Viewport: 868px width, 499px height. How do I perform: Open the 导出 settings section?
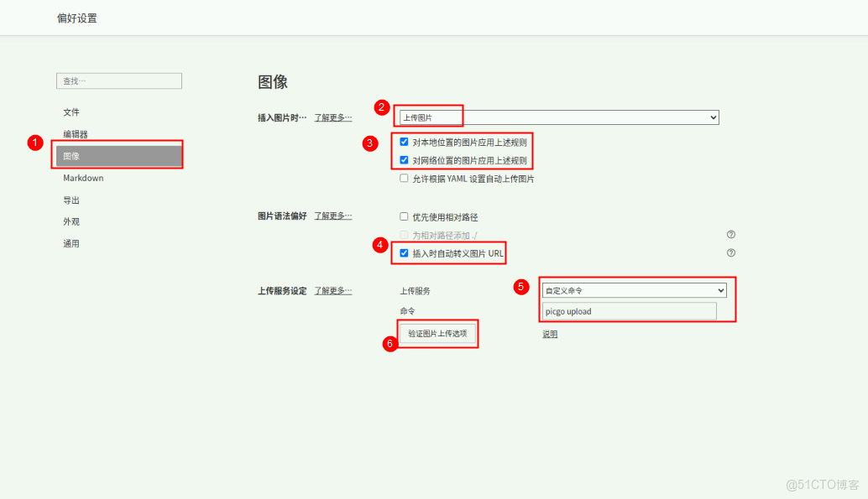71,200
